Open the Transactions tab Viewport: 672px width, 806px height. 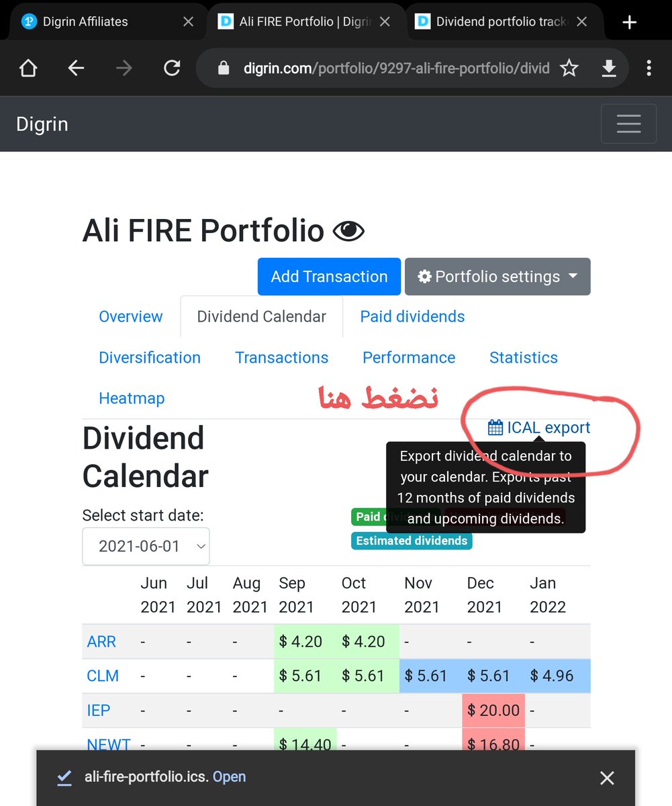(x=282, y=357)
